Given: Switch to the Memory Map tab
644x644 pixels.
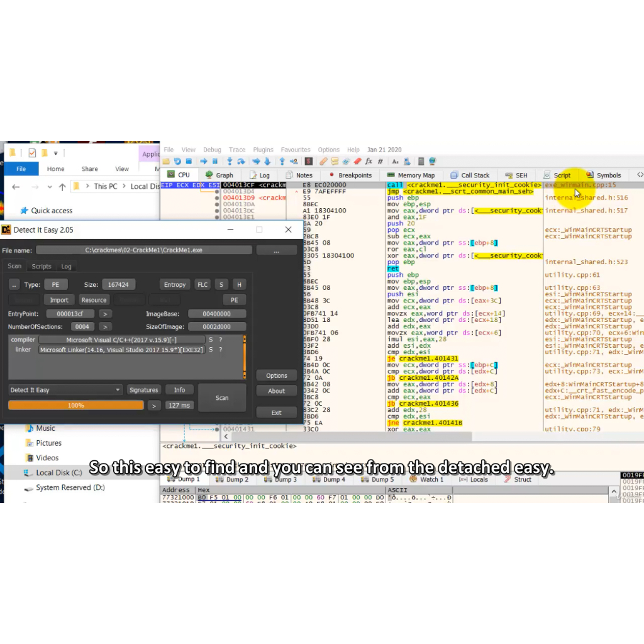Looking at the screenshot, I should 410,175.
